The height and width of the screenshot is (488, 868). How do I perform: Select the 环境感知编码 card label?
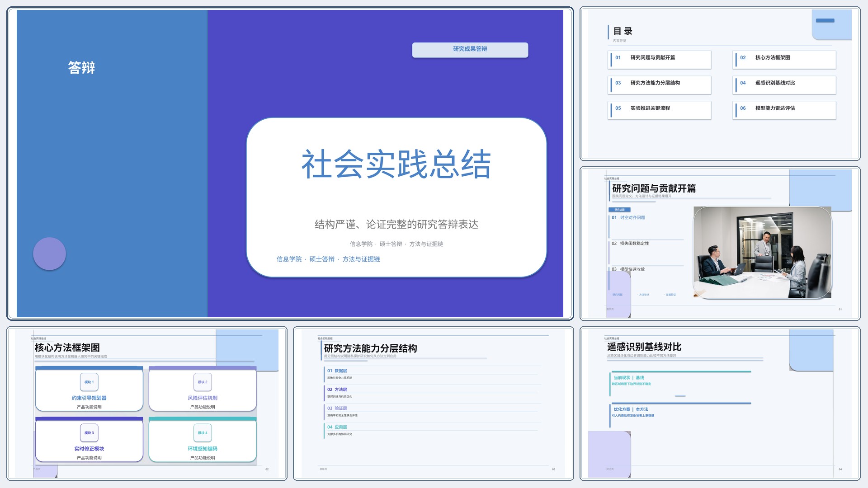click(203, 449)
